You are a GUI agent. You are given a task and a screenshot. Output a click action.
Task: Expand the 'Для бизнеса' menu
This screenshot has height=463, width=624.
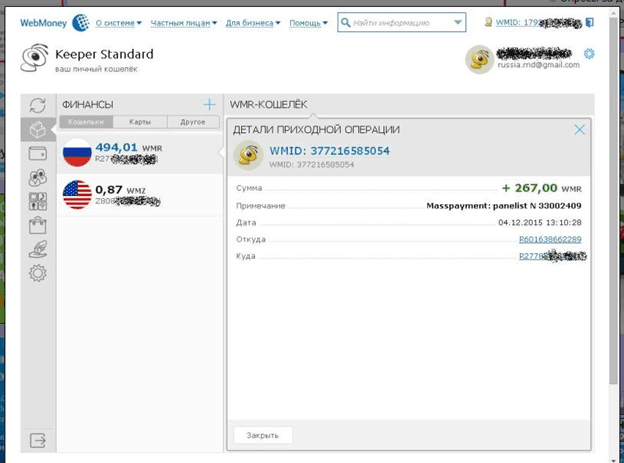pyautogui.click(x=253, y=23)
